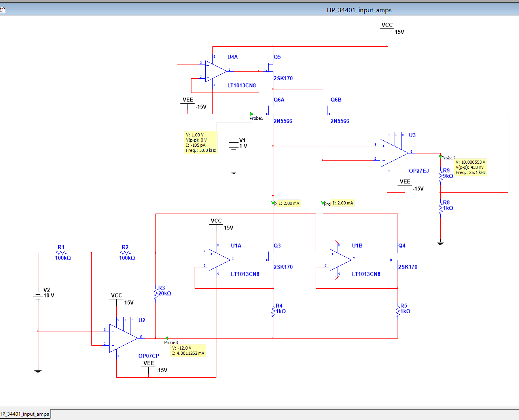This screenshot has width=519, height=420.
Task: Click the LT1013CN8 label under U1B
Action: point(366,274)
